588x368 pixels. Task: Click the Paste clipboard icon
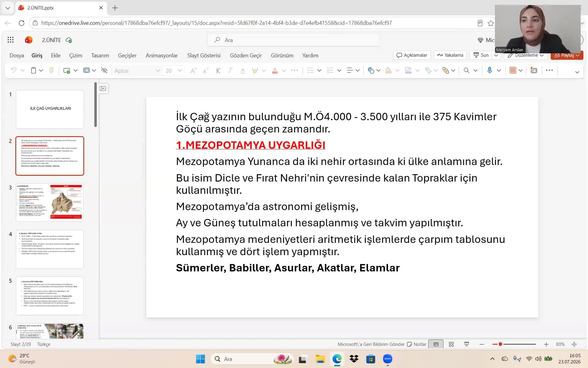(33, 71)
